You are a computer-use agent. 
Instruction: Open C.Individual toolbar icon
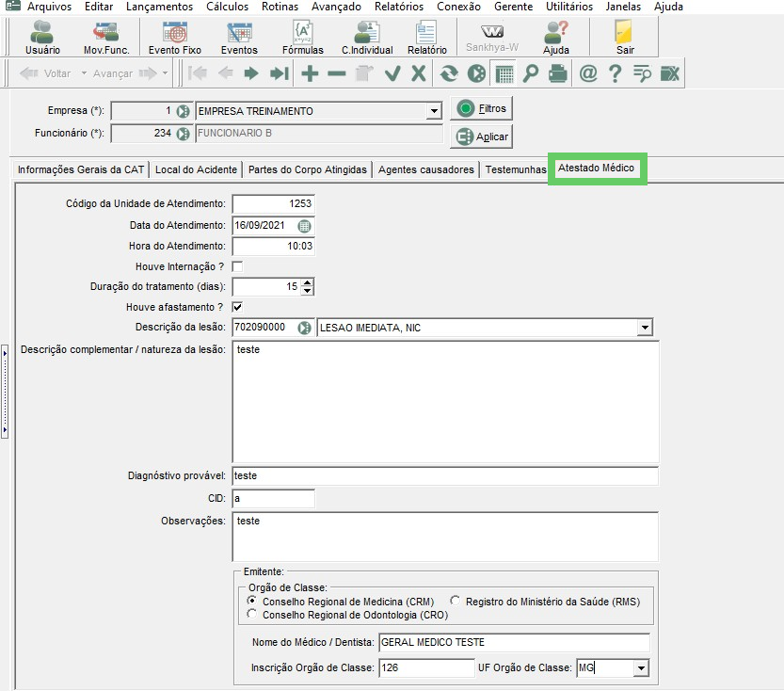[367, 38]
